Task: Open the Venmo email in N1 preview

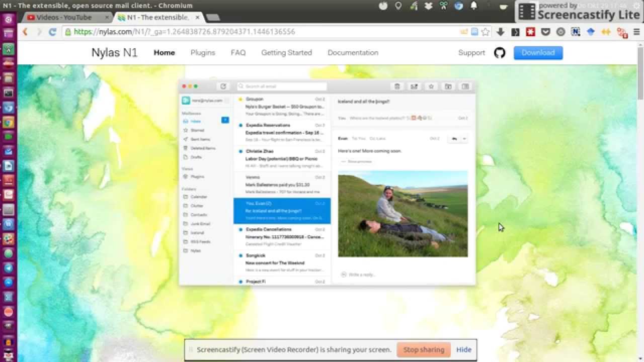Action: click(282, 185)
